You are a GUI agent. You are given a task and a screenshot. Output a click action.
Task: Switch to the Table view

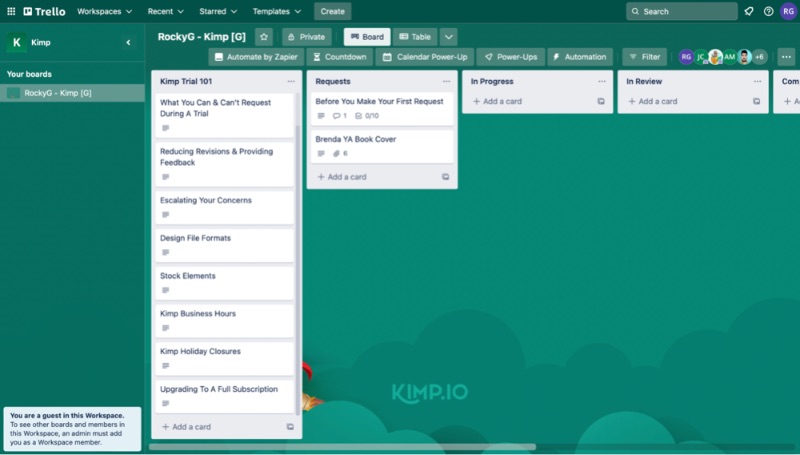click(x=415, y=37)
